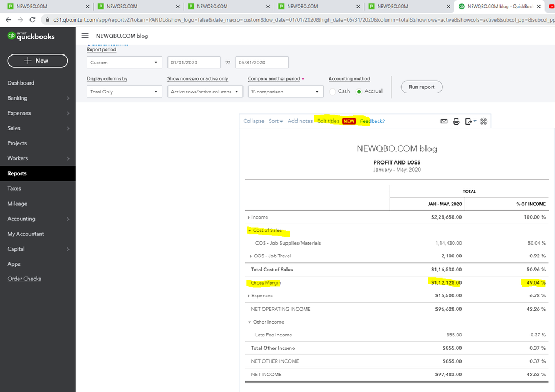Click the start date field 01/01/2020
Image resolution: width=555 pixels, height=392 pixels.
point(194,63)
